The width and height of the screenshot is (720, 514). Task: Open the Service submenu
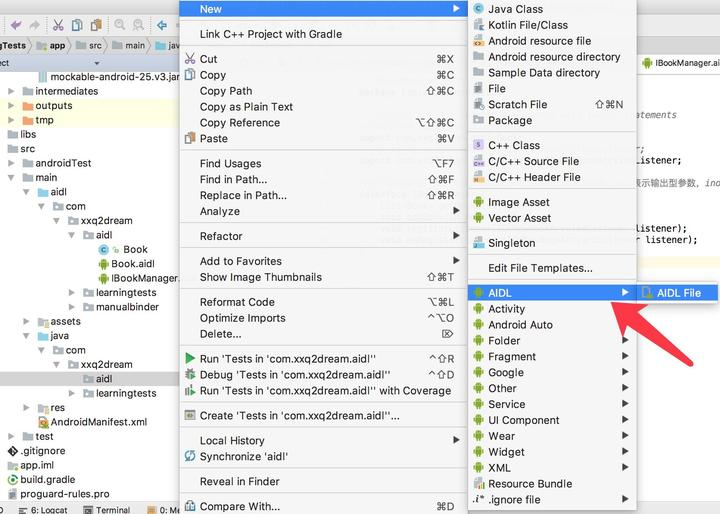pos(552,404)
